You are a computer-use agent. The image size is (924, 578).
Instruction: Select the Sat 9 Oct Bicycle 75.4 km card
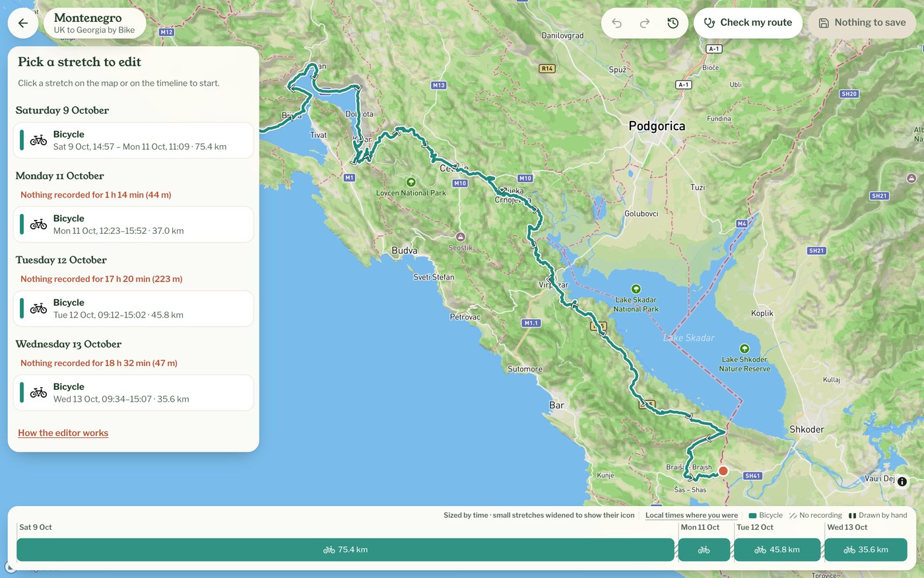click(133, 140)
